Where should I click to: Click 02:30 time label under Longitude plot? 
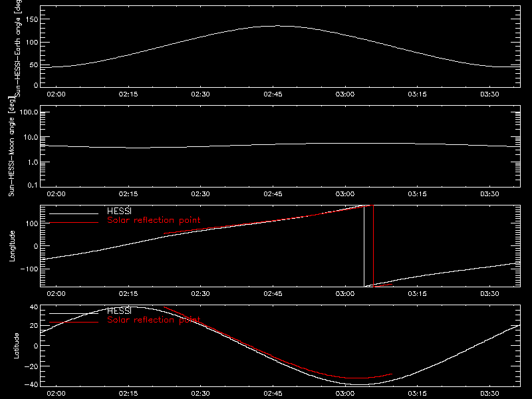pyautogui.click(x=201, y=294)
